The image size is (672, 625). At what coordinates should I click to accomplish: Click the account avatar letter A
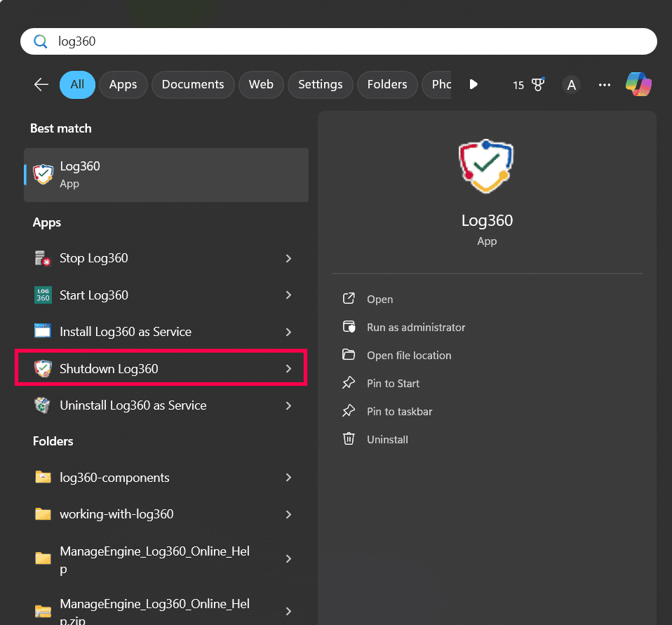tap(571, 85)
